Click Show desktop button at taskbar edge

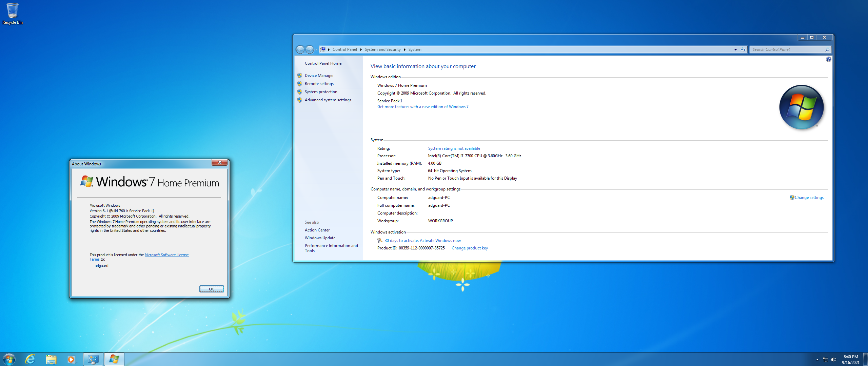(866, 359)
